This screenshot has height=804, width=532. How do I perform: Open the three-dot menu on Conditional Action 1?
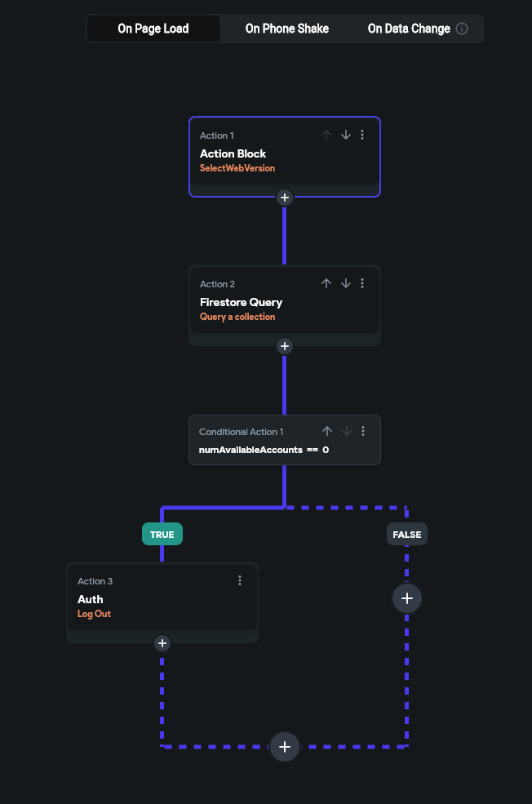(x=362, y=431)
